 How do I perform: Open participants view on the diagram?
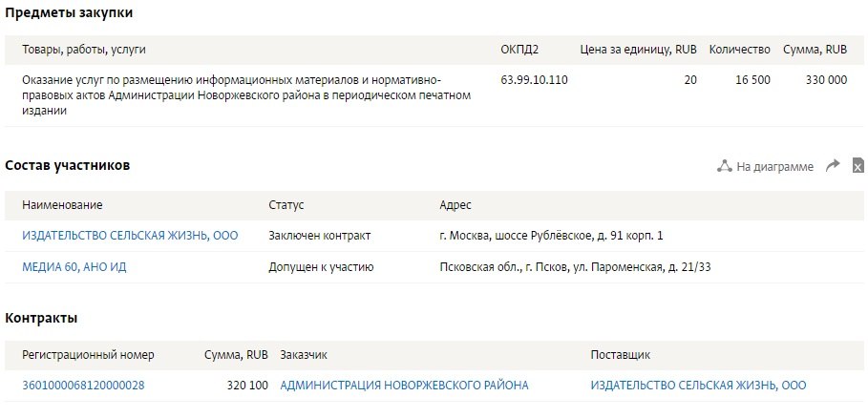pos(766,166)
